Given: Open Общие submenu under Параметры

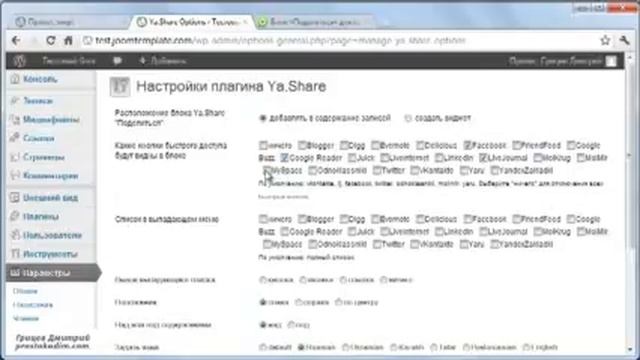Looking at the screenshot, I should point(25,291).
